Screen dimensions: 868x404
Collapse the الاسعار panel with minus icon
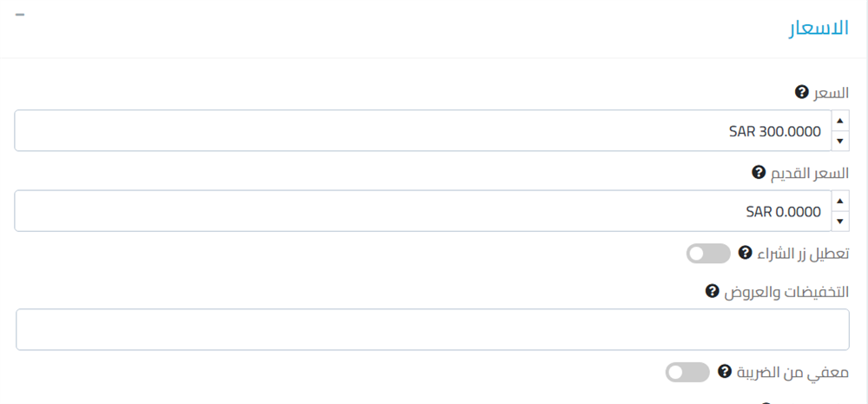(20, 16)
